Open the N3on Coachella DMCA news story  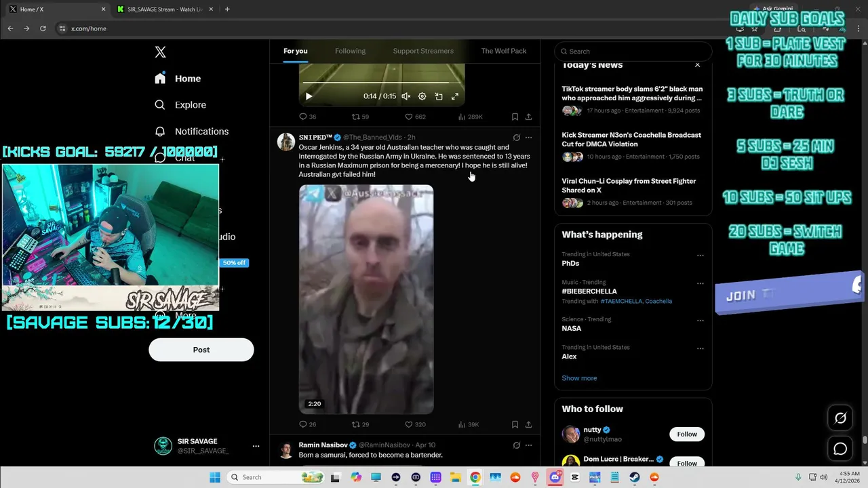click(x=633, y=146)
